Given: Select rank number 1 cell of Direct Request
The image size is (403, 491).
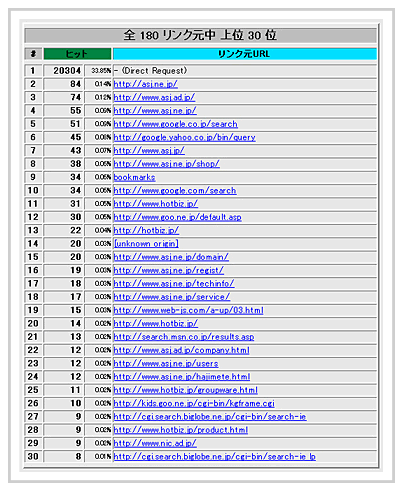Looking at the screenshot, I should click(33, 71).
